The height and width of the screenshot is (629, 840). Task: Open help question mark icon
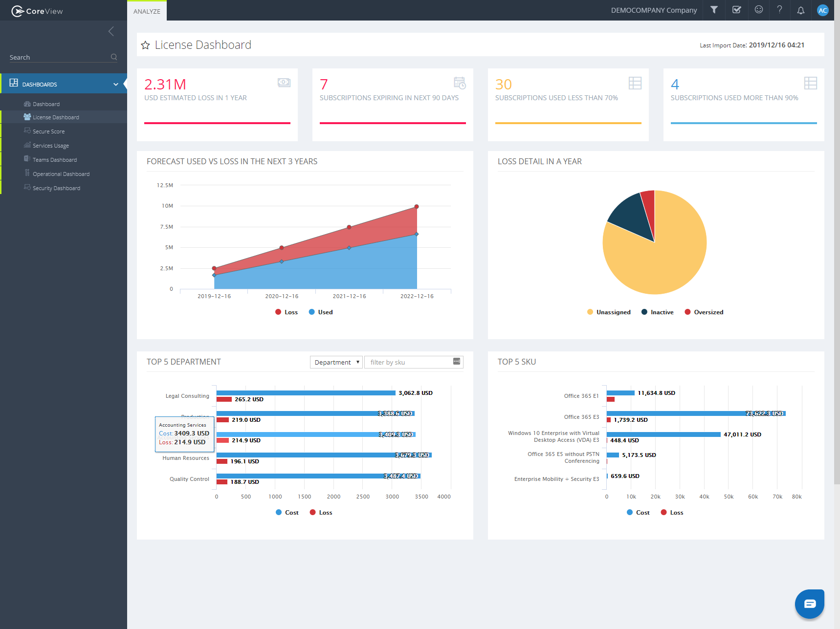(x=779, y=10)
